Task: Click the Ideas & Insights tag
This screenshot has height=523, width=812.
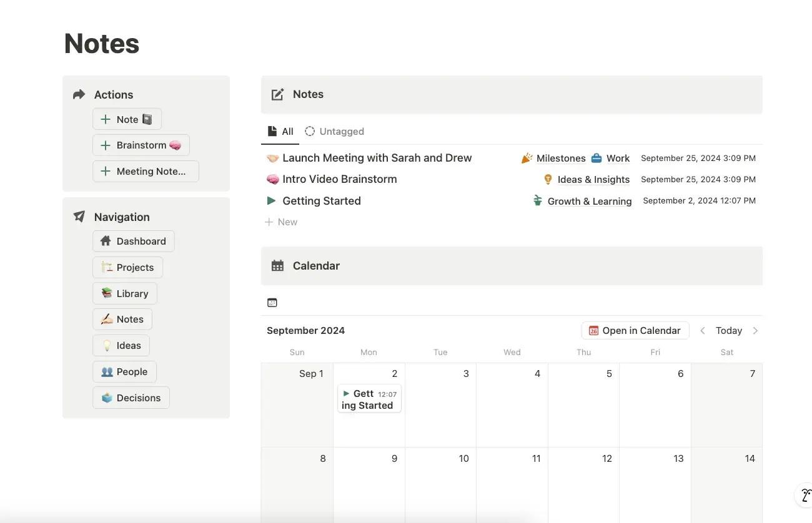Action: coord(593,180)
